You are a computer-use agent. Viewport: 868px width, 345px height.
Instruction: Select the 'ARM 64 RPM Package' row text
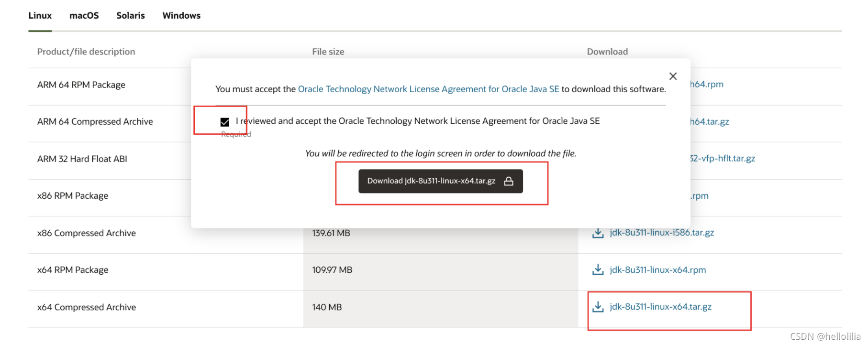click(81, 85)
